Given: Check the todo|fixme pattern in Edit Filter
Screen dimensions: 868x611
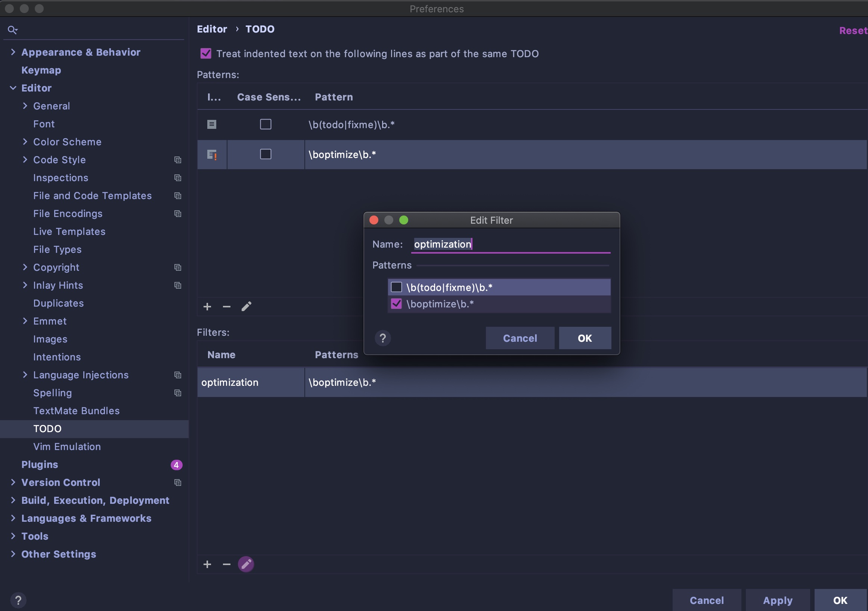Looking at the screenshot, I should point(396,287).
